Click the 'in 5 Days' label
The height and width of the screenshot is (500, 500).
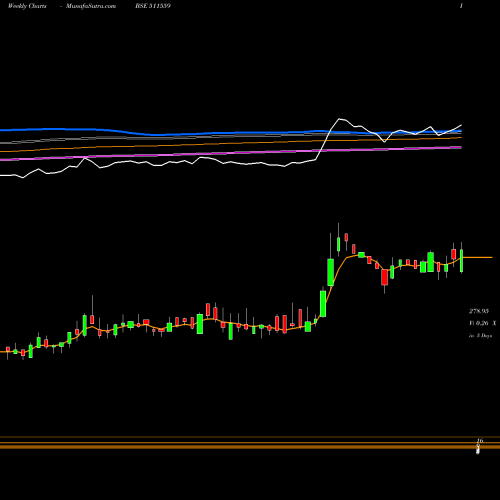pyautogui.click(x=480, y=336)
